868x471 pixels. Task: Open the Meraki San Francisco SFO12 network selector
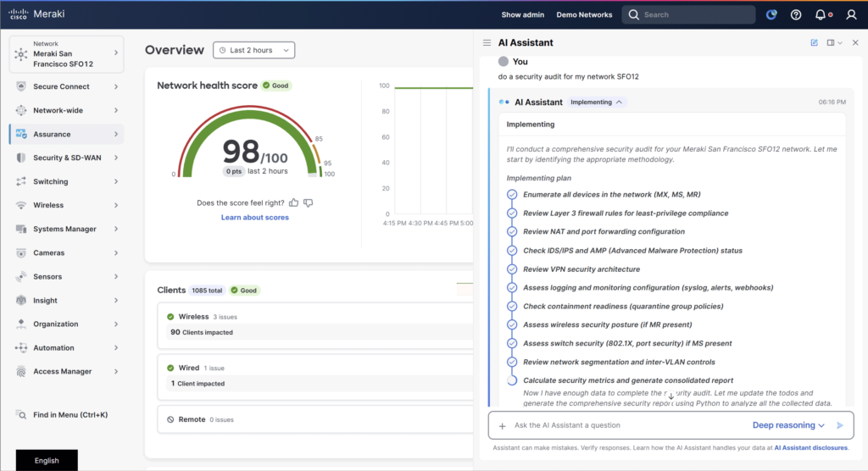pyautogui.click(x=66, y=54)
